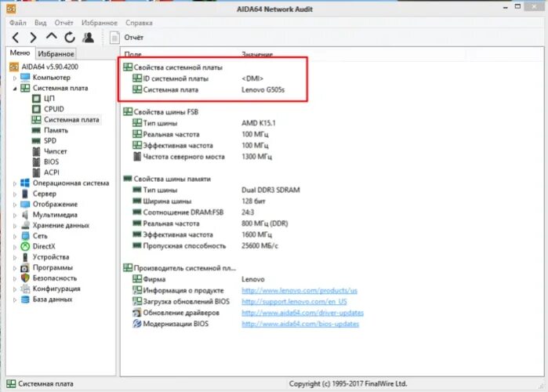This screenshot has height=392, width=548.
Task: Expand the Сервер tree node
Action: point(15,194)
